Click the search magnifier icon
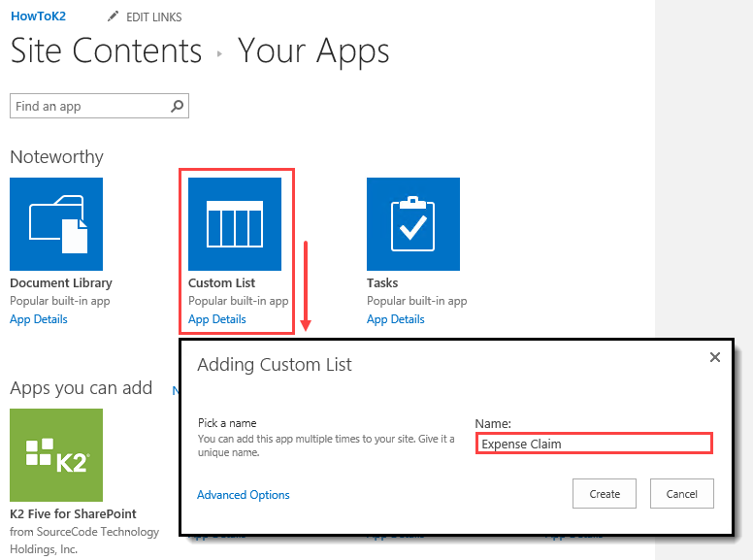 [x=178, y=106]
